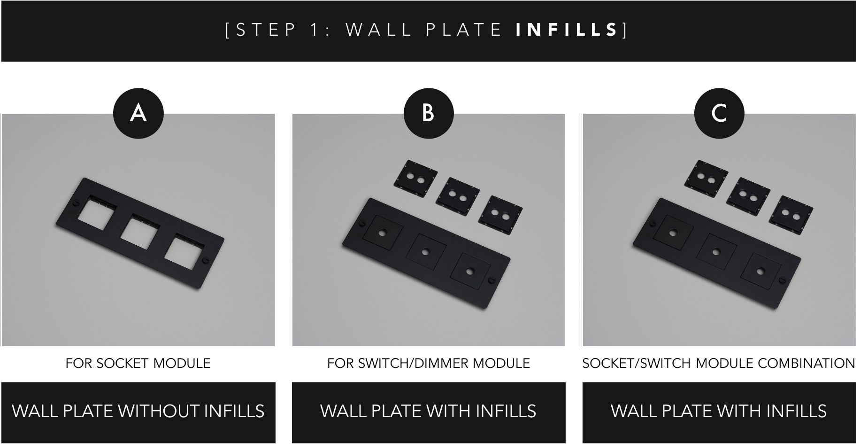
Task: Click the wall plate photo in panel B
Action: coord(429,230)
